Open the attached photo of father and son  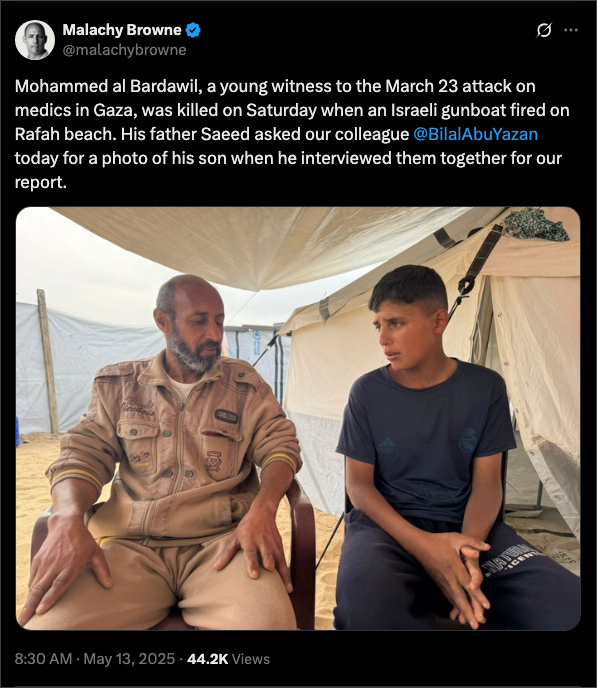[x=298, y=418]
